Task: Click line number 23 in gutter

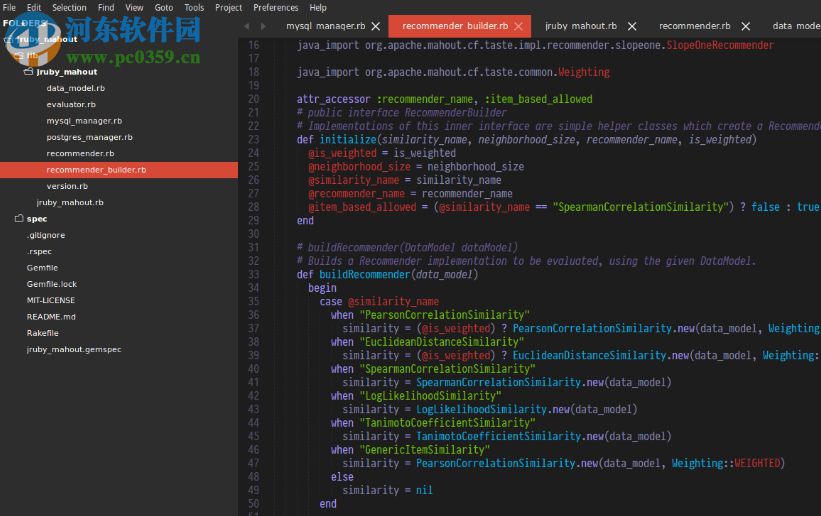Action: (x=253, y=139)
